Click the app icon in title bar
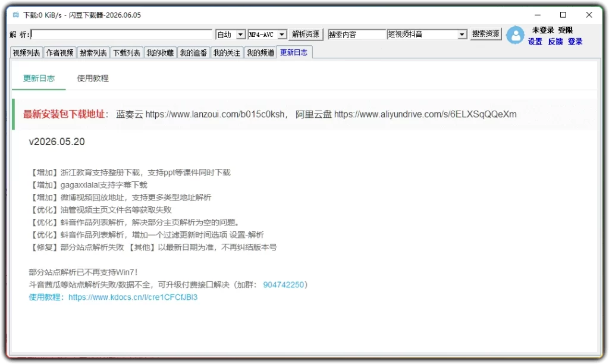Image resolution: width=609 pixels, height=364 pixels. pos(16,15)
